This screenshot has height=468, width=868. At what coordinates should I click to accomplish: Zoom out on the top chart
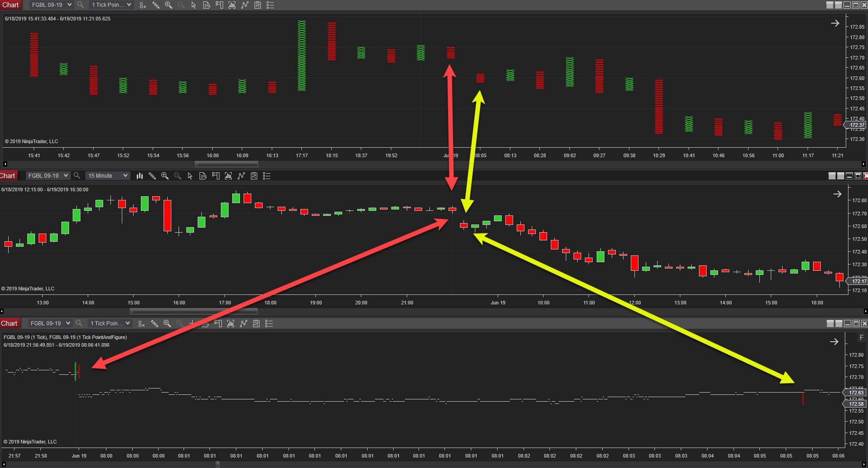click(x=181, y=5)
